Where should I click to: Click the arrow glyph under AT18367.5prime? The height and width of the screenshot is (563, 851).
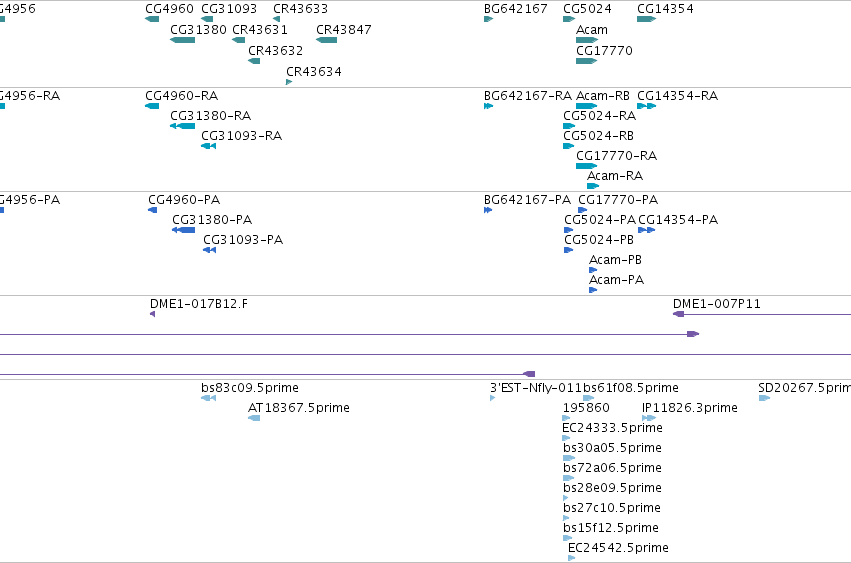point(254,418)
